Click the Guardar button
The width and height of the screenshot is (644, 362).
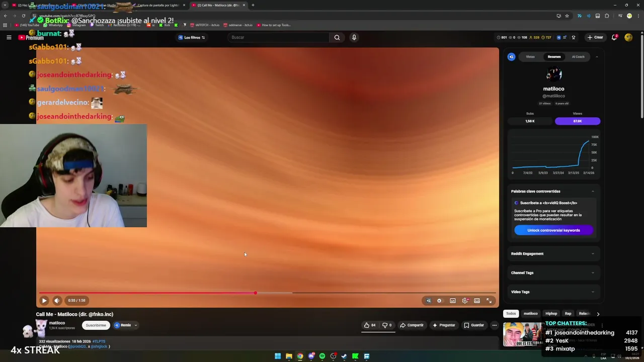(474, 325)
